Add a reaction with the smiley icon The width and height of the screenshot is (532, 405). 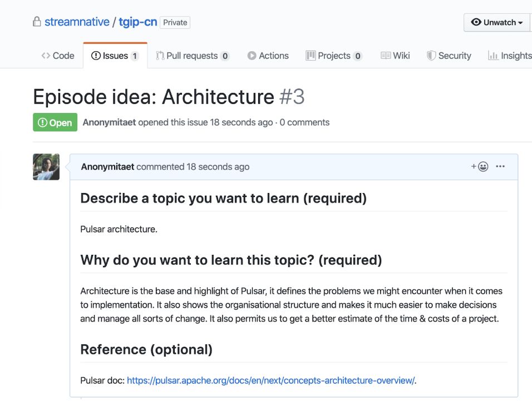tap(480, 166)
